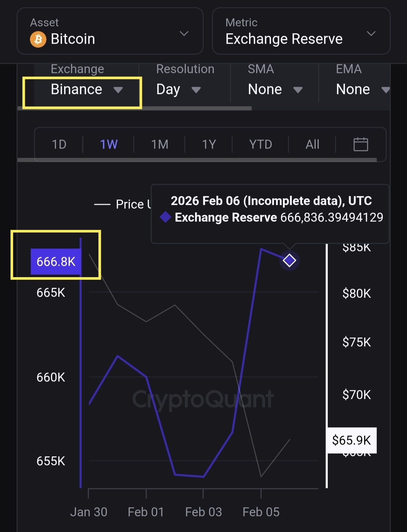Click the horizontal scrollbar under the exchange filters

coord(134,108)
